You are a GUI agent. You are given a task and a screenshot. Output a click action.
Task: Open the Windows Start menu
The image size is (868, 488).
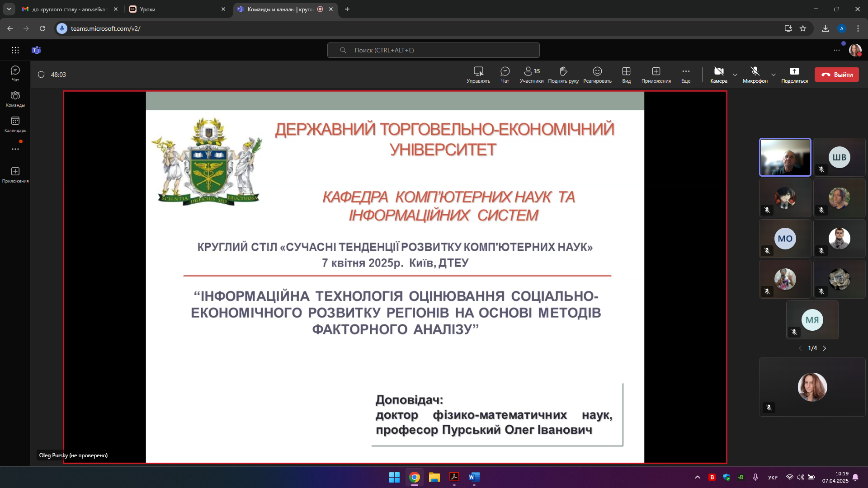394,477
